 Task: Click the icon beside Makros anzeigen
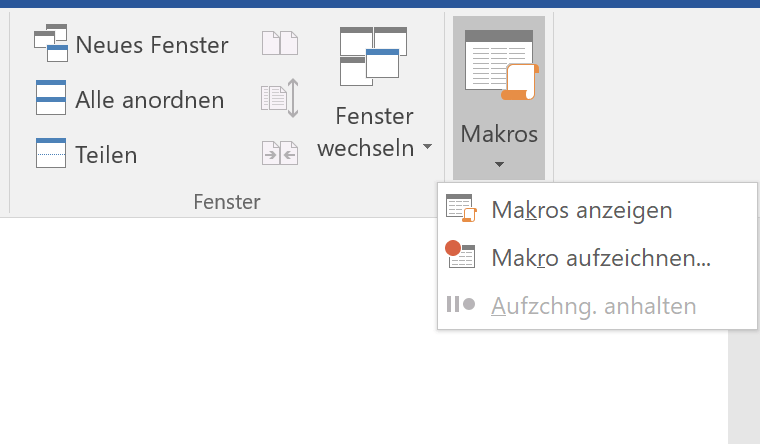461,209
